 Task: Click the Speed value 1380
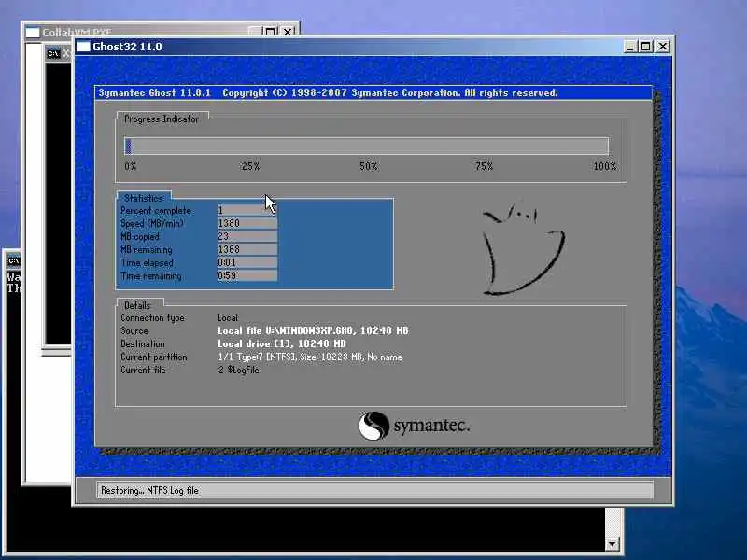pos(247,223)
